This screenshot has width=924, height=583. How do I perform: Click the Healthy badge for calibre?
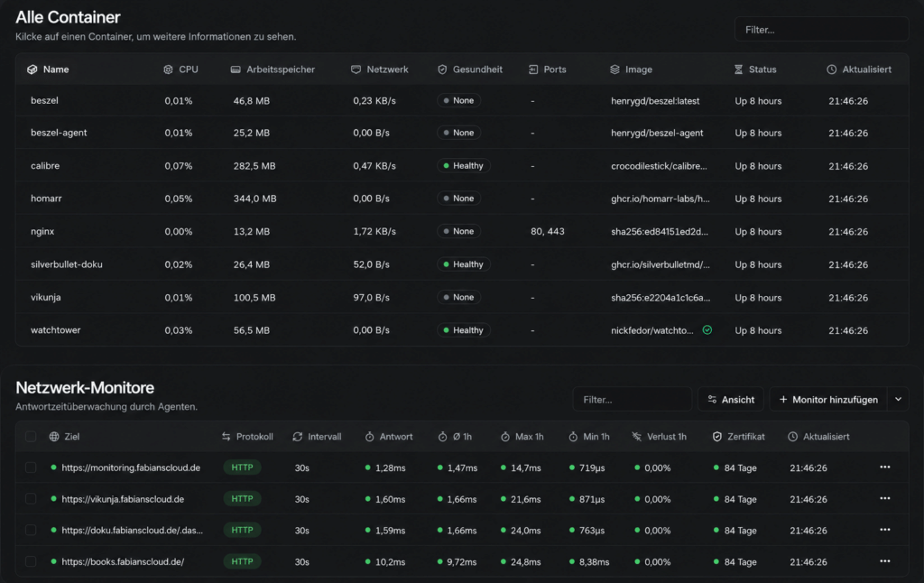coord(464,166)
